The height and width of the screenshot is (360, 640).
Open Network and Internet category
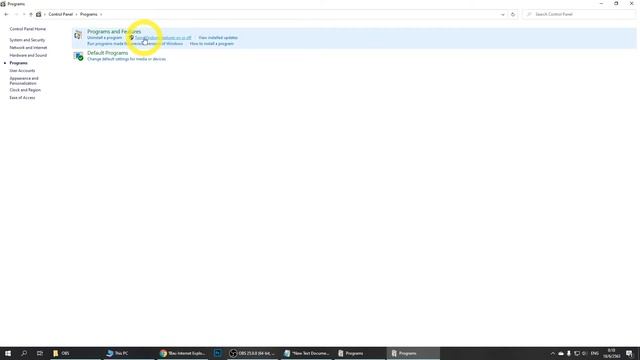tap(28, 48)
